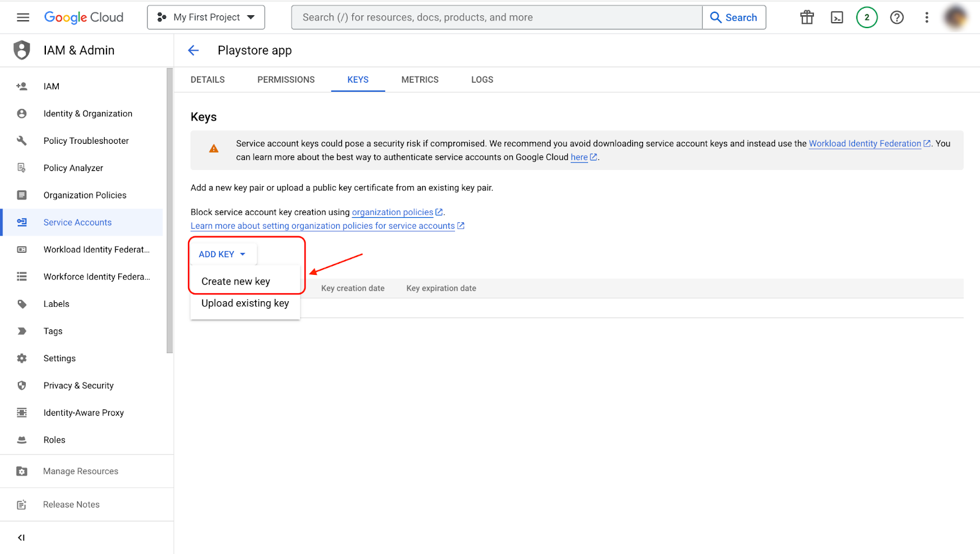Switch to the PERMISSIONS tab
Image resolution: width=980 pixels, height=554 pixels.
(285, 80)
